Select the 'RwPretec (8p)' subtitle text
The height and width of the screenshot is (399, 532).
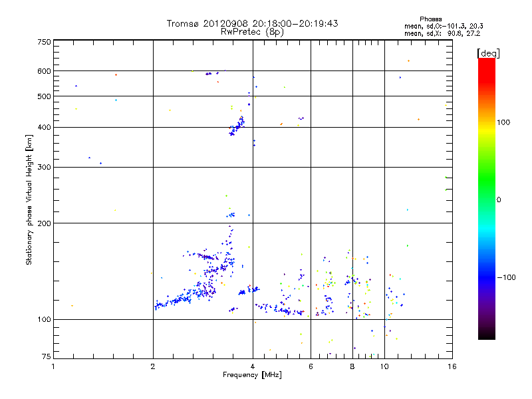tap(252, 32)
